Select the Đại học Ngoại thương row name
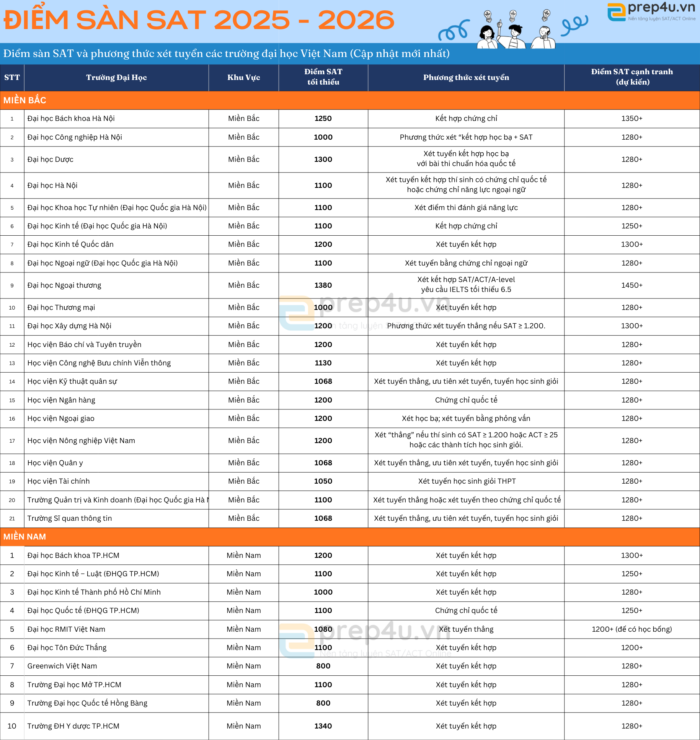Image resolution: width=700 pixels, height=740 pixels. (x=64, y=285)
